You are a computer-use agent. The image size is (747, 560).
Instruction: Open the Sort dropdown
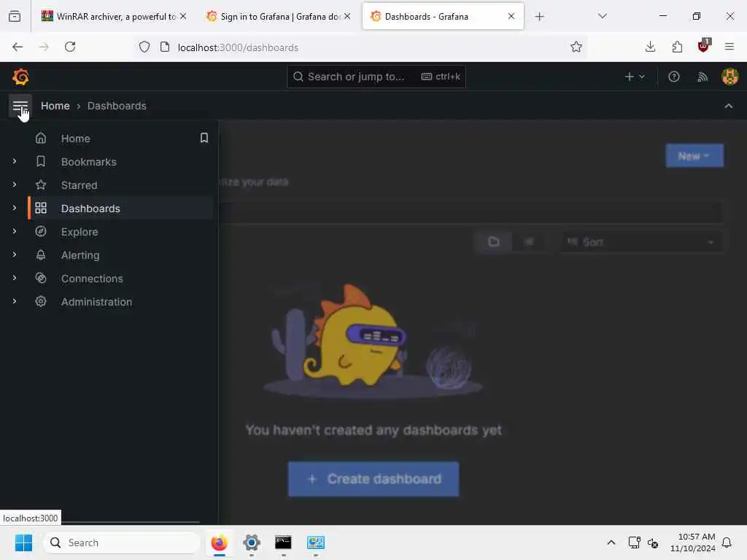pos(640,242)
